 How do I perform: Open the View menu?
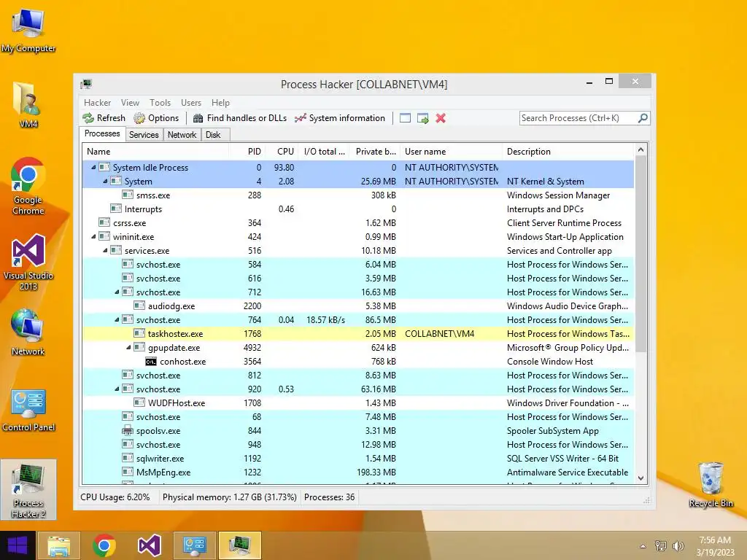point(130,103)
